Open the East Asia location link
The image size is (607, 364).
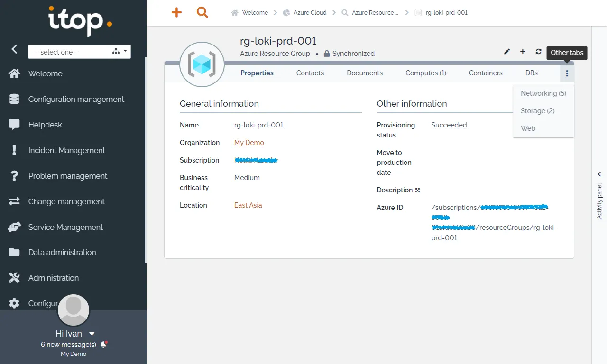[x=248, y=205]
